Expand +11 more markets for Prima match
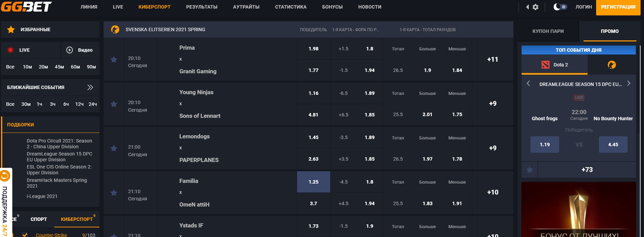The height and width of the screenshot is (237, 644). (492, 59)
